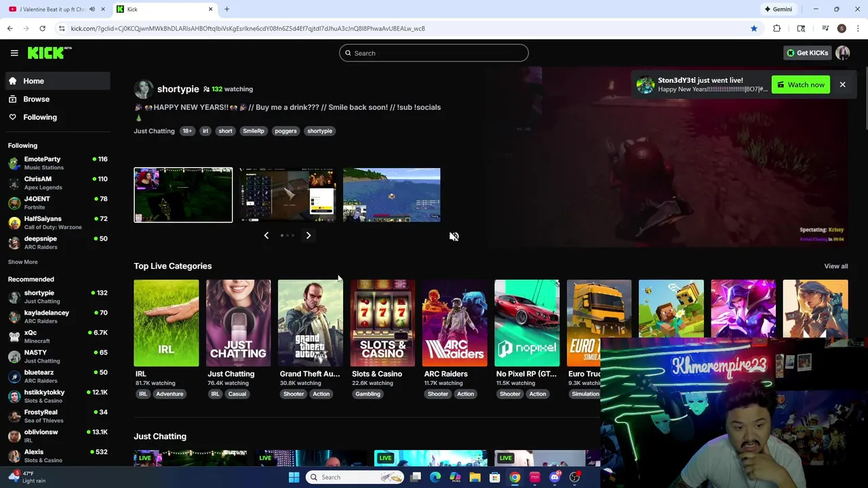The image size is (868, 488).
Task: Click the Get KICKs button
Action: 807,53
